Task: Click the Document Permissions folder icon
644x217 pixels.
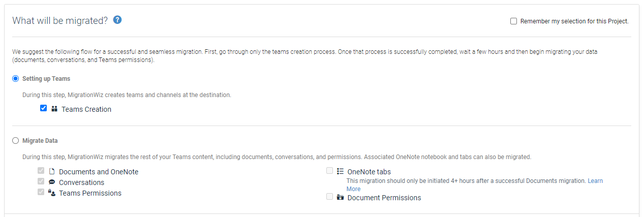Action: (341, 197)
